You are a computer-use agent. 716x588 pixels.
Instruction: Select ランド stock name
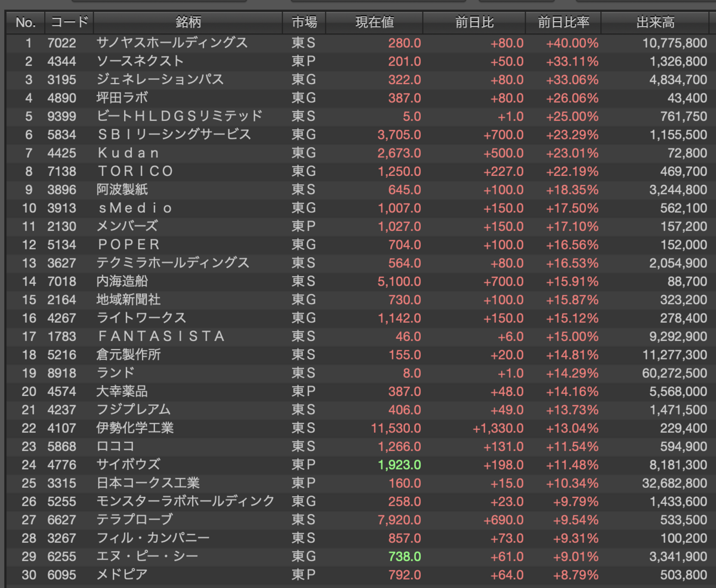coord(115,373)
